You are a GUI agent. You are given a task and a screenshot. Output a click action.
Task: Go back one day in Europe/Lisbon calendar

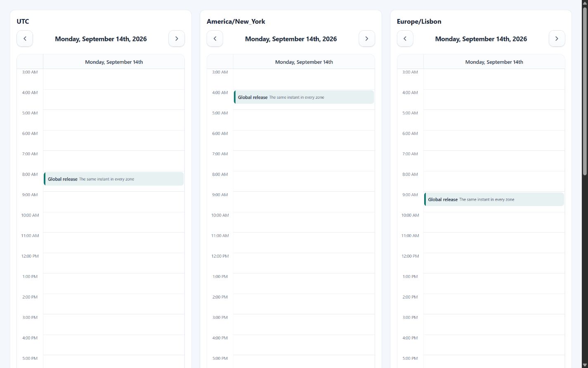(x=405, y=39)
